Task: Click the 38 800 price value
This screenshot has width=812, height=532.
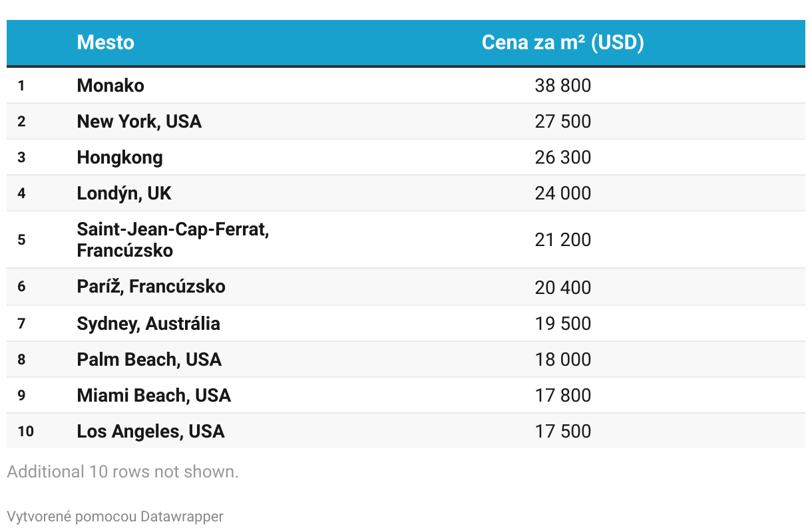Action: 562,86
